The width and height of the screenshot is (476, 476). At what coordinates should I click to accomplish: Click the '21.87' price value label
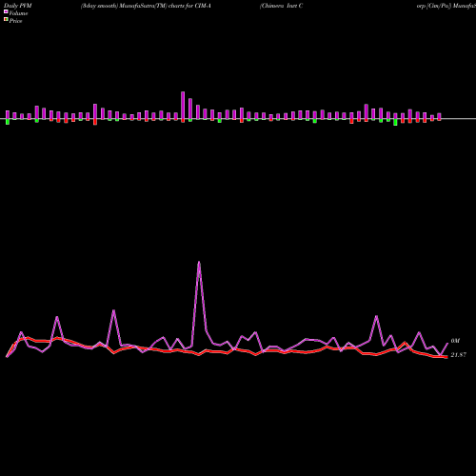[x=458, y=355]
